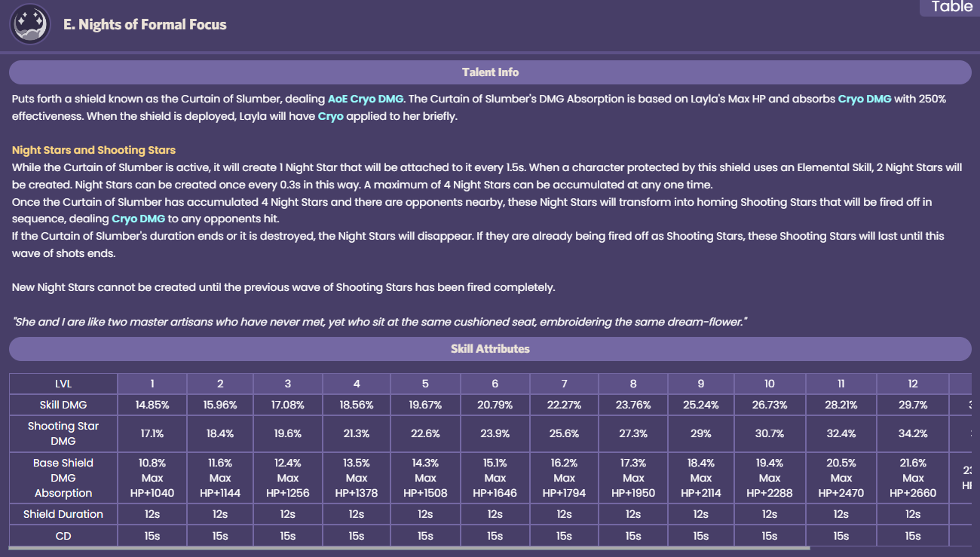This screenshot has height=557, width=980.
Task: Collapse the Skill Attributes section header
Action: pyautogui.click(x=490, y=349)
